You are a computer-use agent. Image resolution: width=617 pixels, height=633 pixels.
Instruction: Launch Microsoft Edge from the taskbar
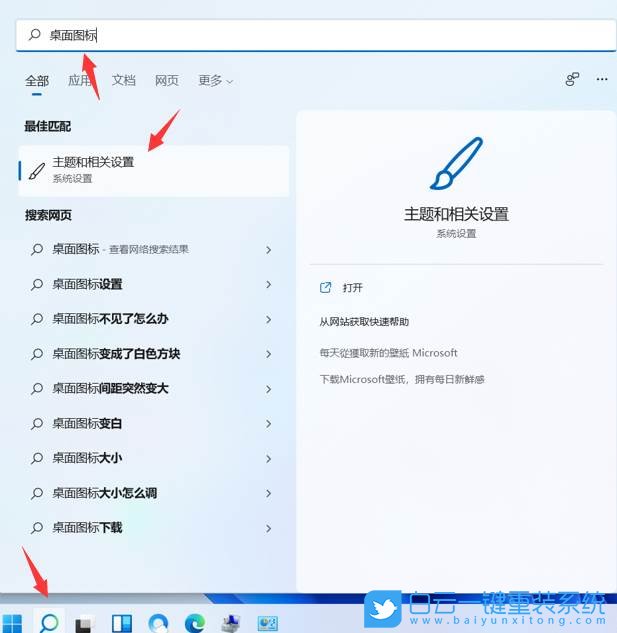pos(195,623)
